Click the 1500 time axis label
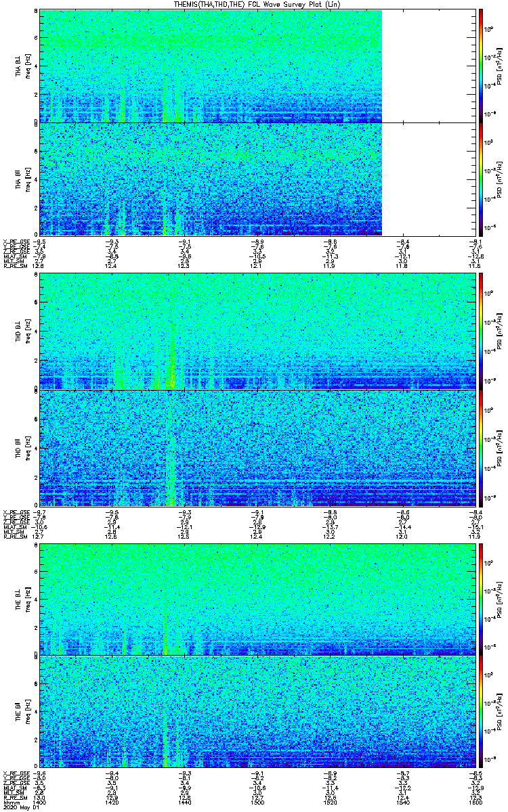Screen dimensions: 508x812 click(x=257, y=803)
